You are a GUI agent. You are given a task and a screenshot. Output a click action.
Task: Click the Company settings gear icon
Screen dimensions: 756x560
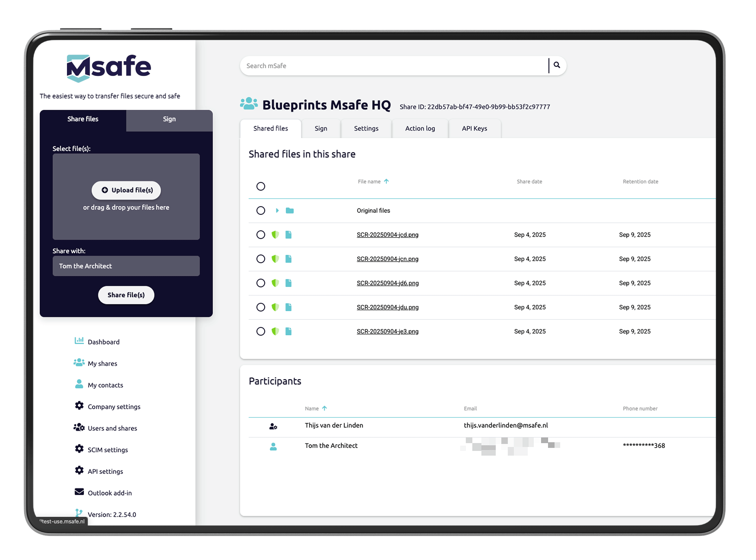(x=79, y=406)
